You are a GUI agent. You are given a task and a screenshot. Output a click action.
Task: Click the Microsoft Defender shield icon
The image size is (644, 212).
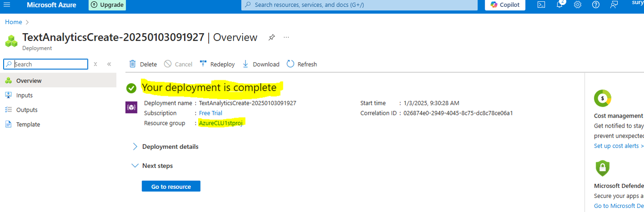(x=602, y=168)
